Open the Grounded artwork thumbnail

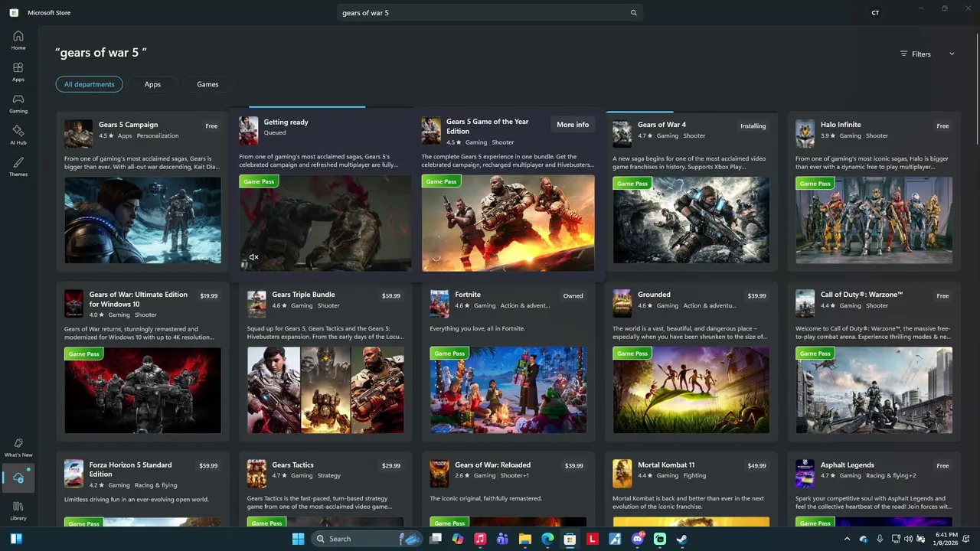click(691, 390)
